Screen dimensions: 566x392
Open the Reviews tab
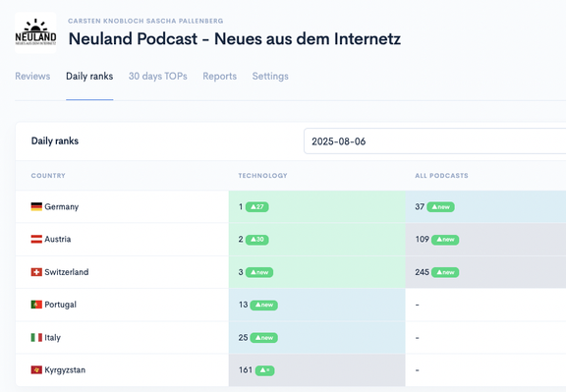(x=32, y=77)
